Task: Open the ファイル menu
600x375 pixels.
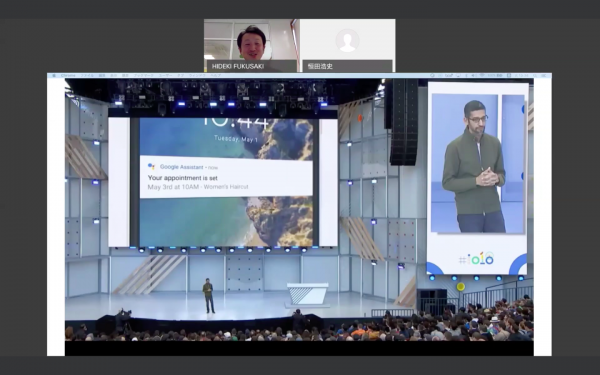Action: 87,76
